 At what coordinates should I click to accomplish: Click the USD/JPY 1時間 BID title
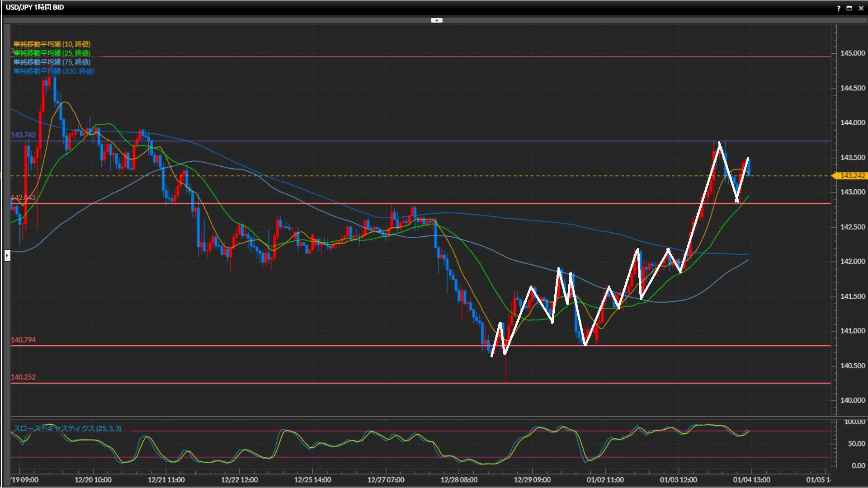click(x=35, y=7)
